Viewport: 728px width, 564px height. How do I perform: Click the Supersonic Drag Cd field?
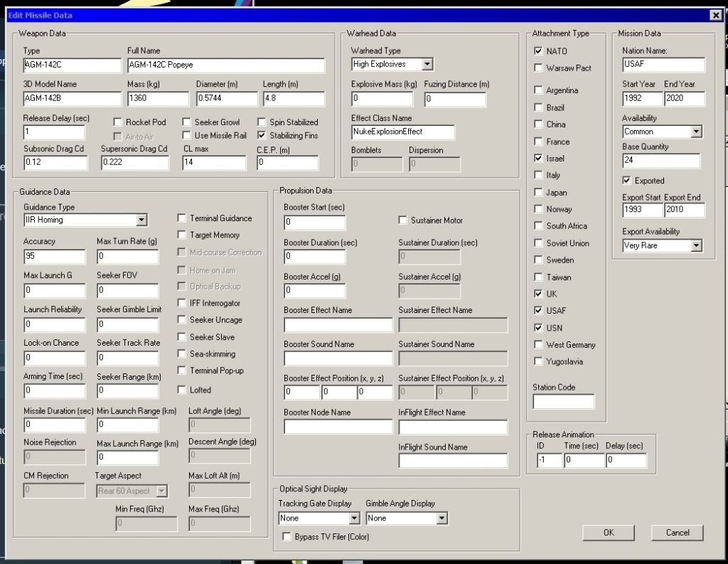[x=135, y=162]
